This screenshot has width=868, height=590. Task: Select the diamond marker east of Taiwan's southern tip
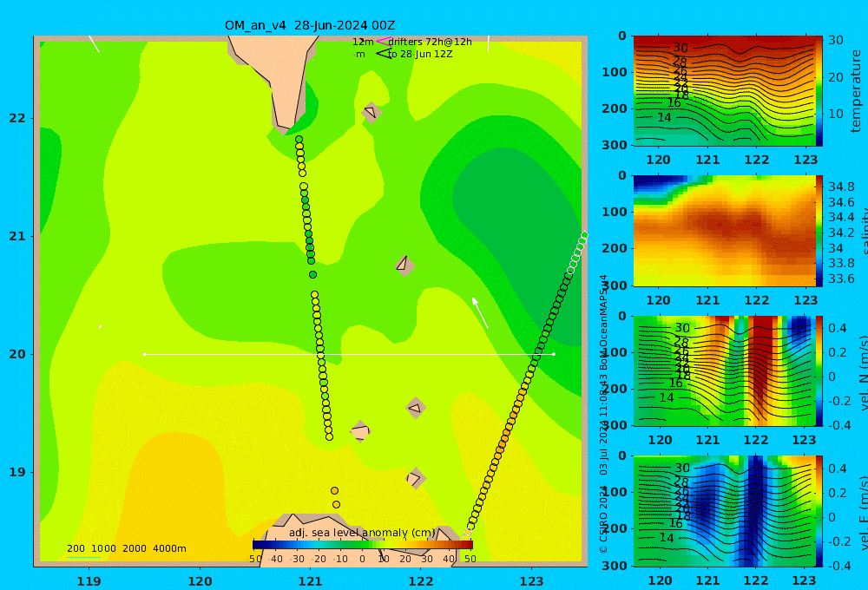371,112
